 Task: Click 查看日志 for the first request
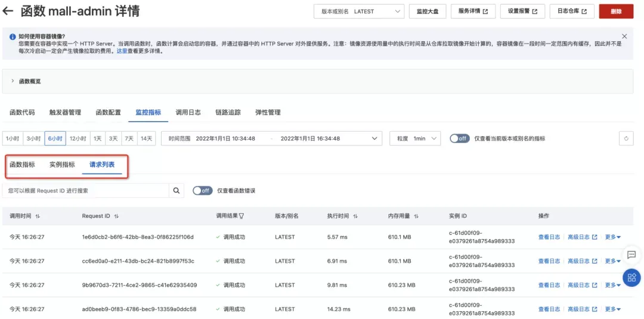click(x=549, y=237)
